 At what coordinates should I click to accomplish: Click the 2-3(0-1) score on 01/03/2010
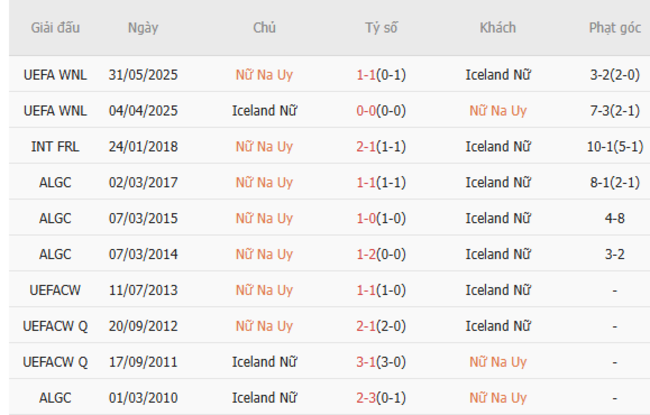click(381, 398)
